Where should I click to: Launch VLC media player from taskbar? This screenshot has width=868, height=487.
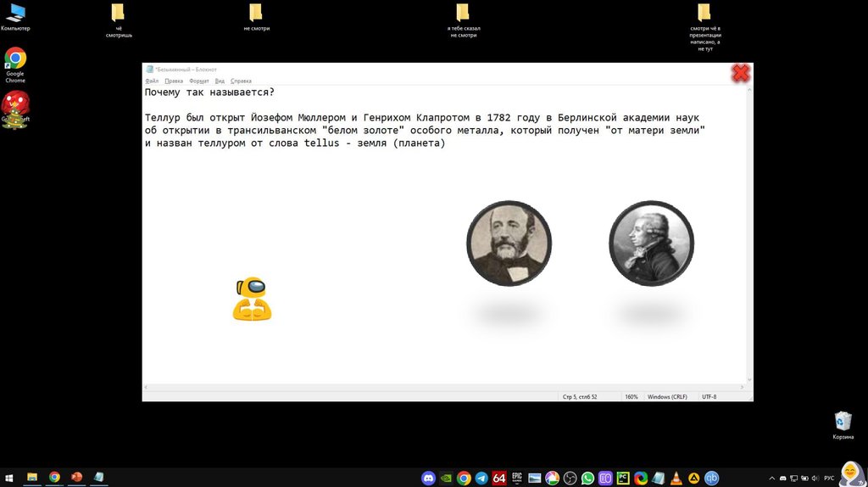[676, 478]
